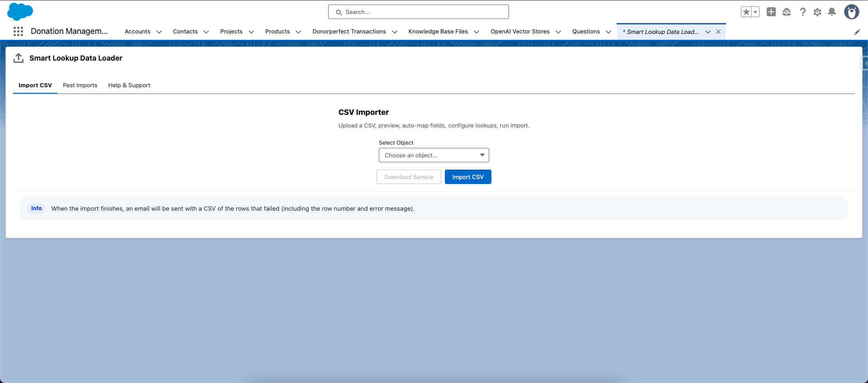Expand the Smart Lookup Data Loader tab chevron
This screenshot has width=868, height=383.
pyautogui.click(x=708, y=32)
